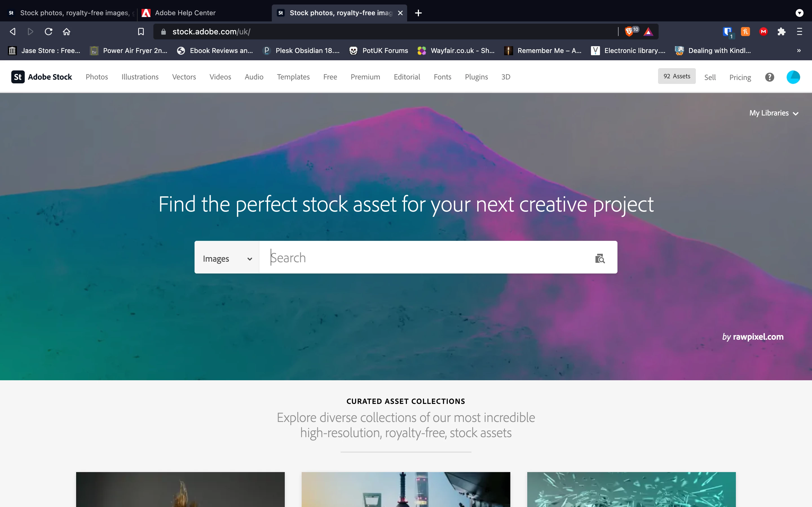
Task: Open the Brave Rewards triangle icon
Action: pos(648,32)
